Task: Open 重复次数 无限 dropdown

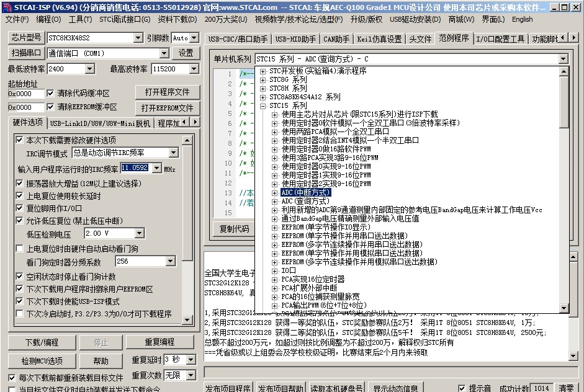Action: [191, 375]
